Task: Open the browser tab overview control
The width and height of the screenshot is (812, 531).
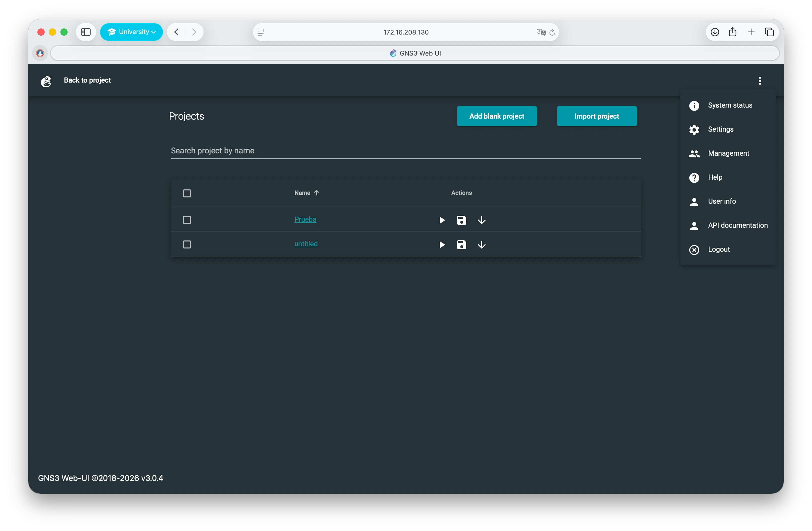Action: [770, 32]
